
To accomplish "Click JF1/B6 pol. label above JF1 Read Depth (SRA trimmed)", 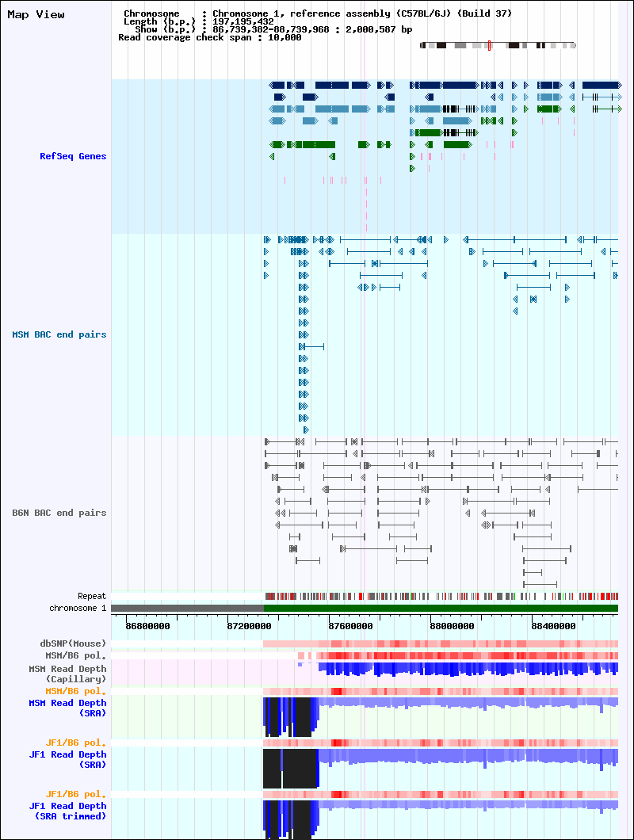I will coord(75,795).
